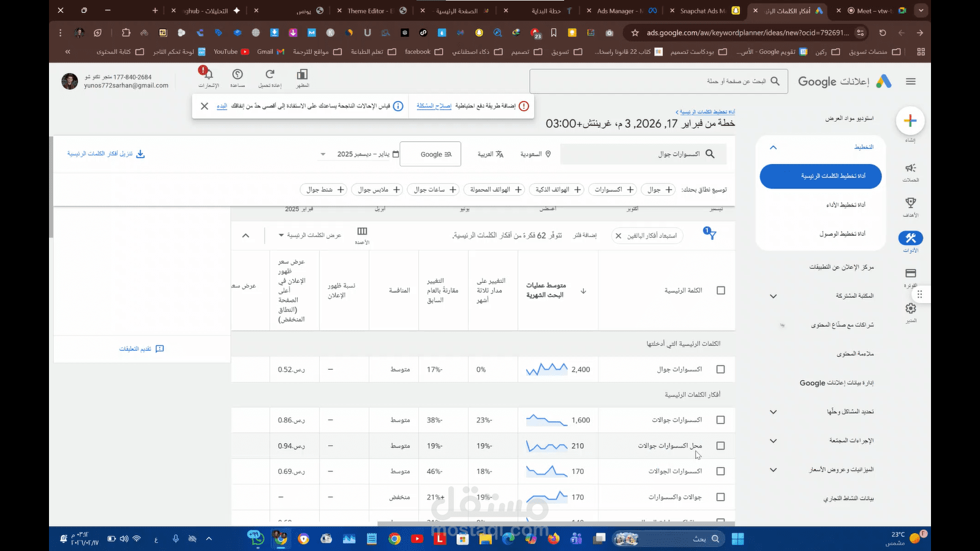The width and height of the screenshot is (980, 551).
Task: Click the account profile avatar
Action: click(x=70, y=81)
